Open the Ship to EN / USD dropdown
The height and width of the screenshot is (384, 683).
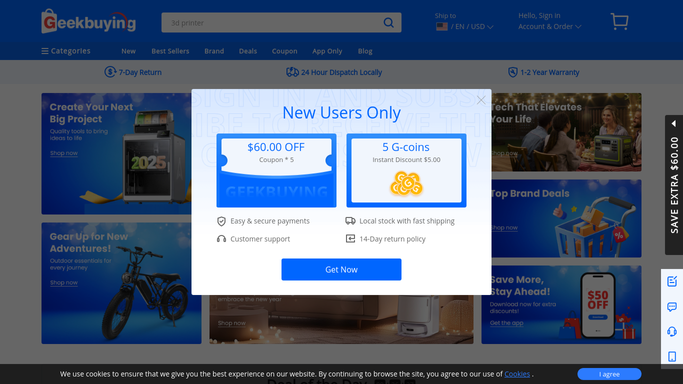[x=464, y=27]
